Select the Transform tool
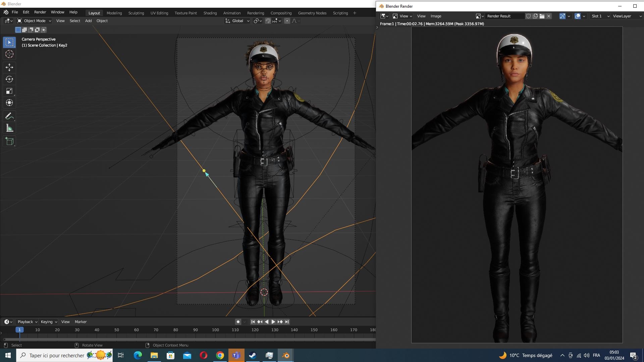Image resolution: width=644 pixels, height=362 pixels. tap(9, 103)
